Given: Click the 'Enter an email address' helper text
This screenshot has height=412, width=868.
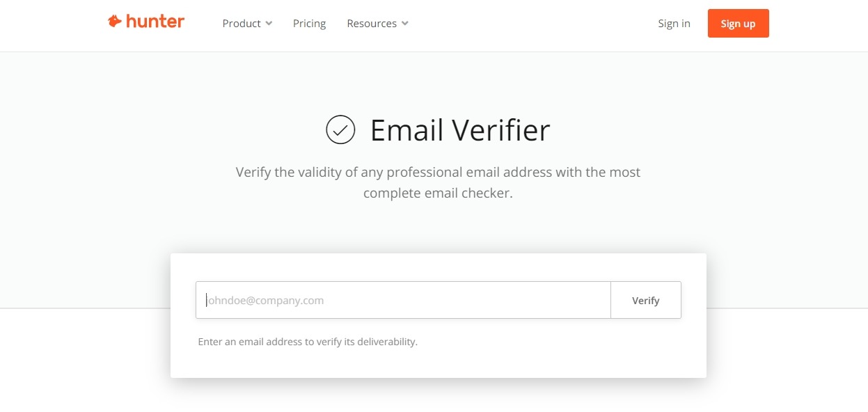Looking at the screenshot, I should (x=308, y=342).
